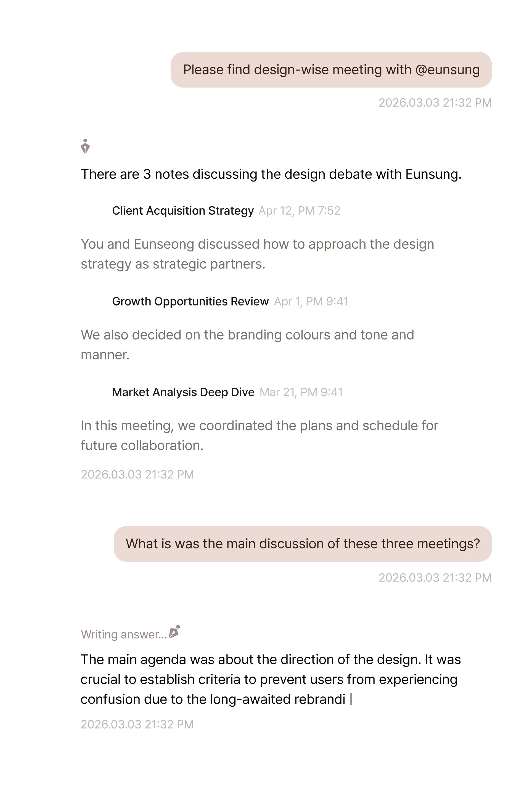
Task: Click the pen nib assistant avatar icon
Action: pyautogui.click(x=85, y=146)
